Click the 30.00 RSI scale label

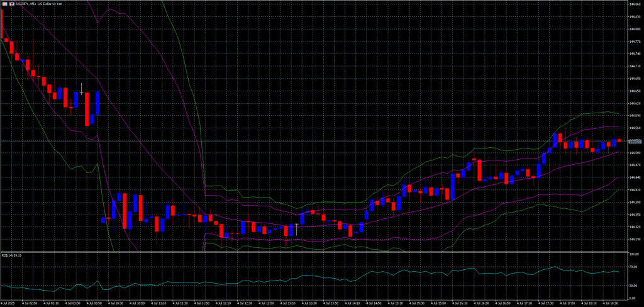[634, 285]
